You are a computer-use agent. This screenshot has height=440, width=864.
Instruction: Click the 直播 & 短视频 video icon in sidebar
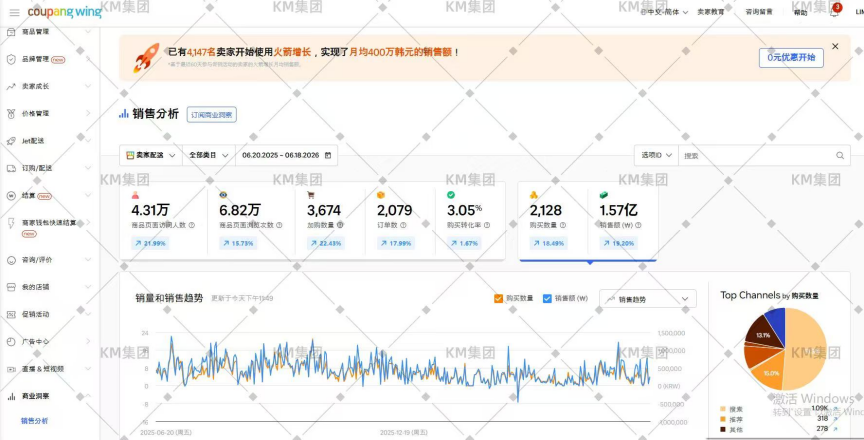pos(11,369)
